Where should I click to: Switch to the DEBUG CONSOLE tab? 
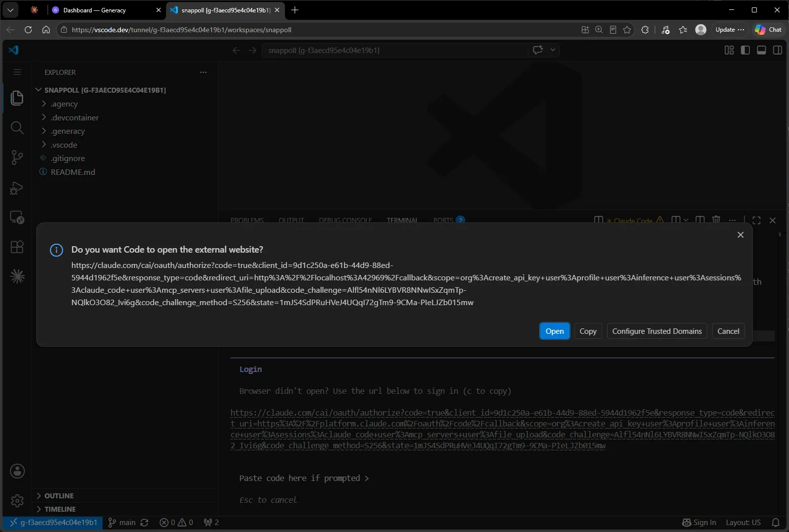345,220
